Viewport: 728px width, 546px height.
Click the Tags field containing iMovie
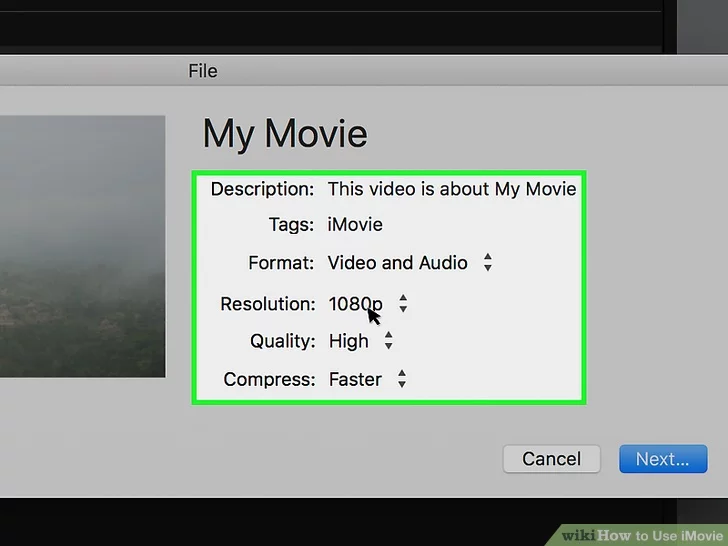(x=355, y=225)
